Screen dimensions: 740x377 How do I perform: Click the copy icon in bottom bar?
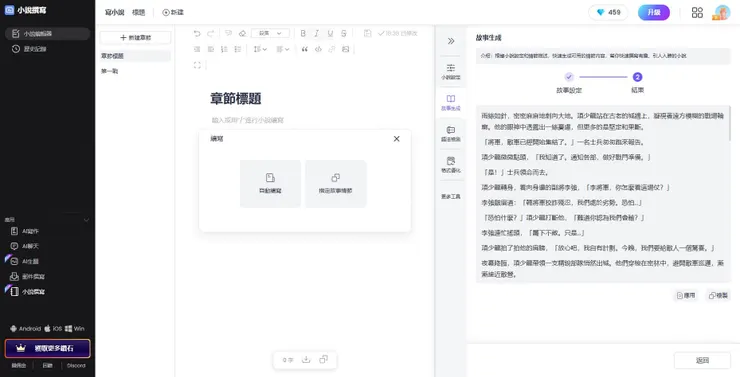(x=323, y=360)
